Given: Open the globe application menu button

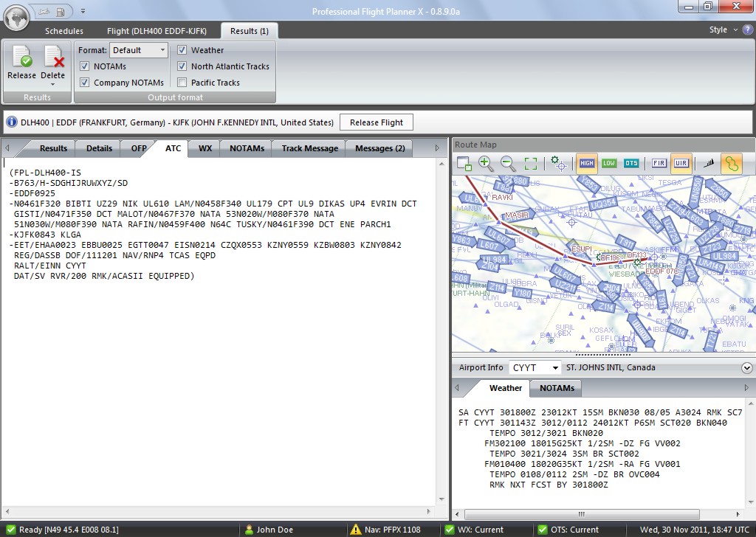Looking at the screenshot, I should click(16, 18).
